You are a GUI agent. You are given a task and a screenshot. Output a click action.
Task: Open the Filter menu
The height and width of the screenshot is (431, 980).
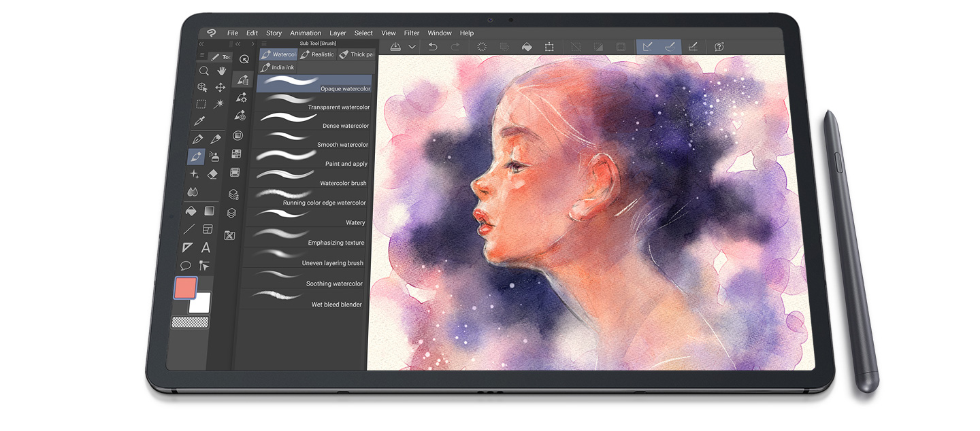[412, 33]
